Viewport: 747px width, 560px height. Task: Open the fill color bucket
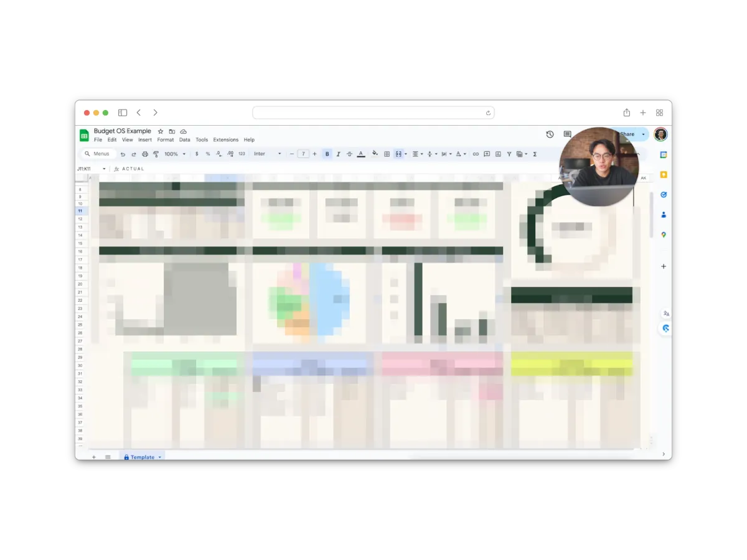(375, 153)
